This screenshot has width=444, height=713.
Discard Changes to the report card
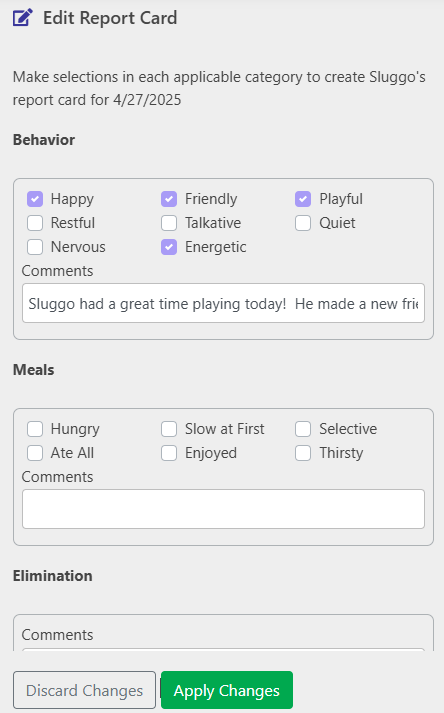click(85, 690)
